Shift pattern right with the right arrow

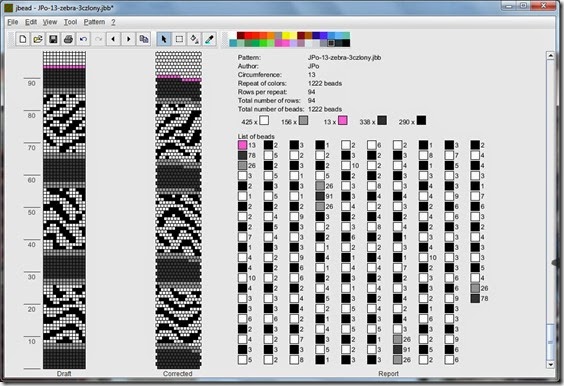(129, 39)
